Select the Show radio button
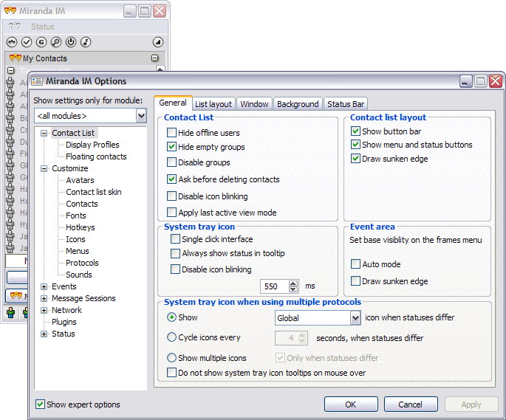506x420 pixels. (x=171, y=317)
